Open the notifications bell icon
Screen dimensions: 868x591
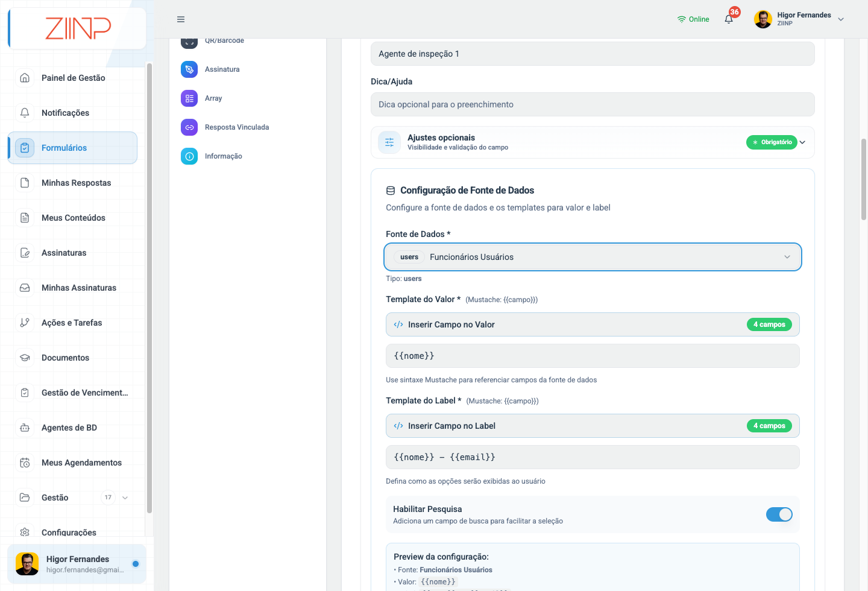729,19
